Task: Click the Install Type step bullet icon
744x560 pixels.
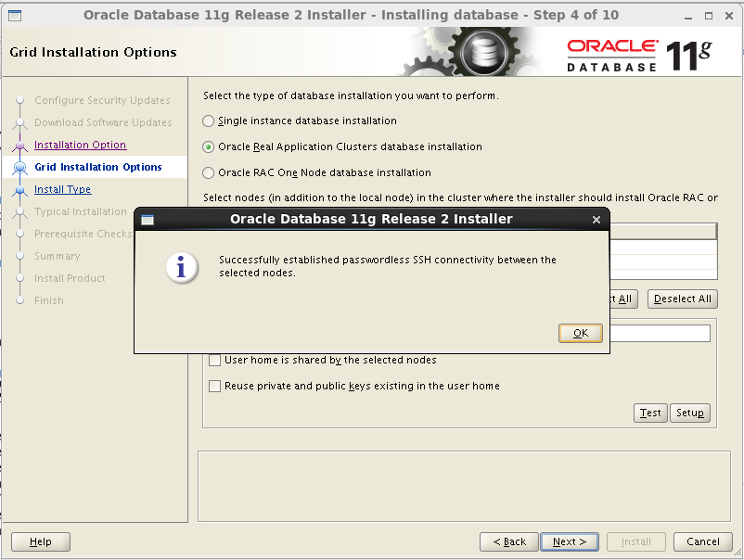Action: click(x=19, y=190)
